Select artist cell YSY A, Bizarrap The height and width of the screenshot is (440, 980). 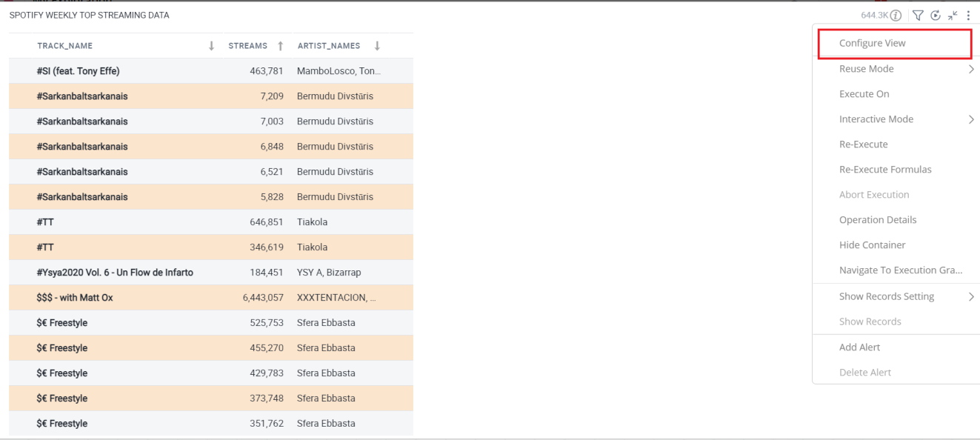click(329, 273)
